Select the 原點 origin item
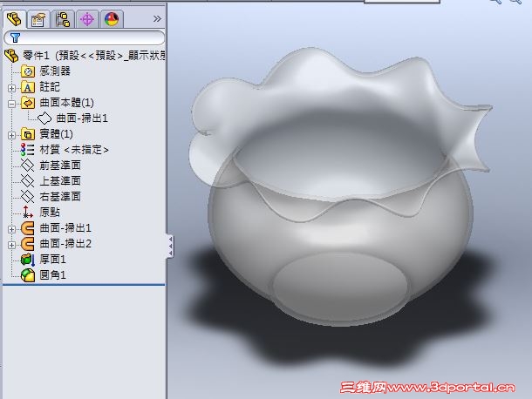This screenshot has height=399, width=532. (50, 213)
